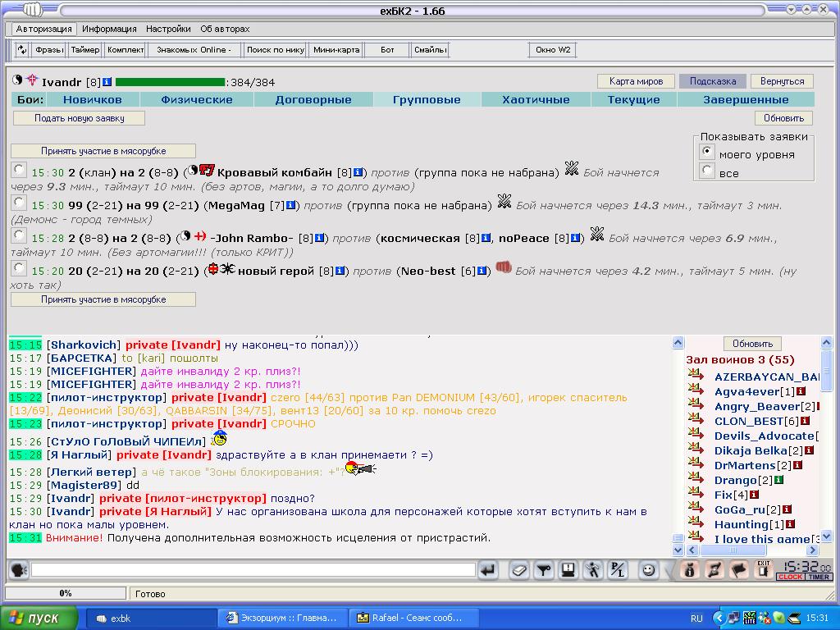Click Обновить button above the player list
The height and width of the screenshot is (630, 840).
pyautogui.click(x=753, y=344)
